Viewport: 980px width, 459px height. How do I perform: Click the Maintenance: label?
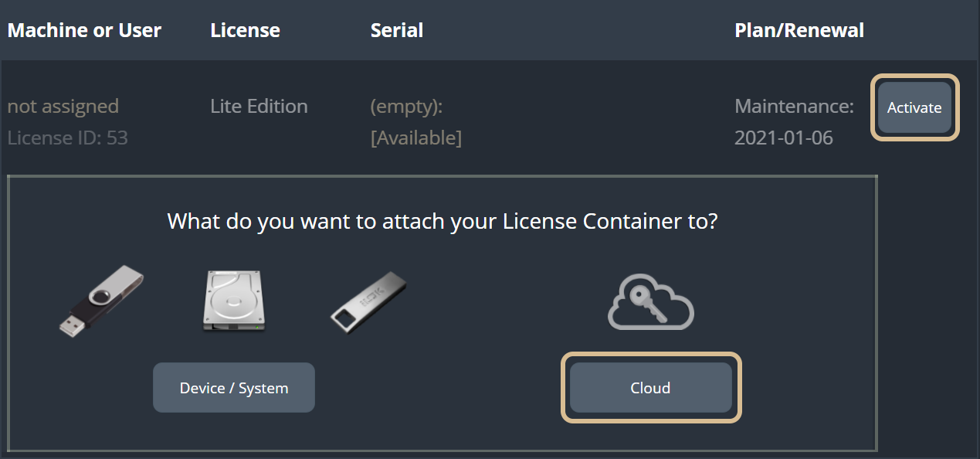click(x=794, y=106)
